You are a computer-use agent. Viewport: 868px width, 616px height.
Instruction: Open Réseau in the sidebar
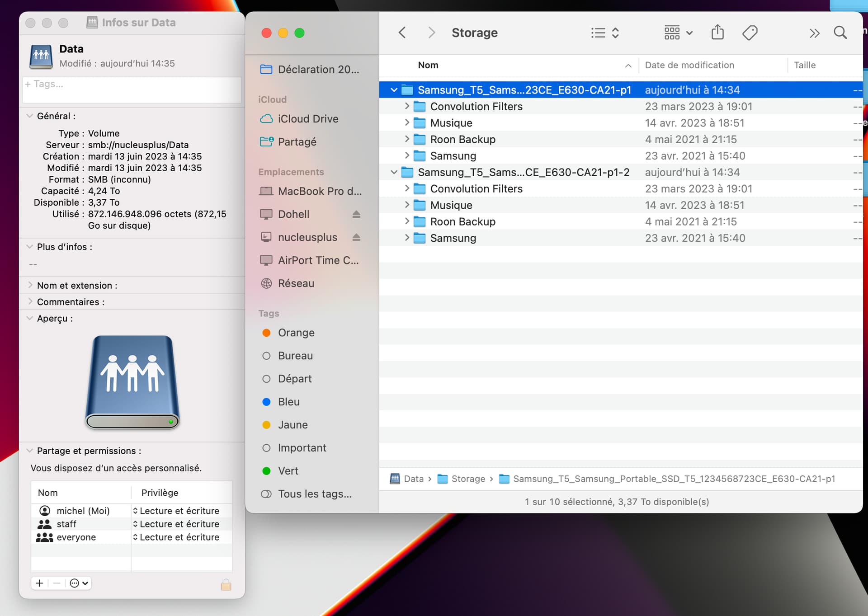pos(296,283)
